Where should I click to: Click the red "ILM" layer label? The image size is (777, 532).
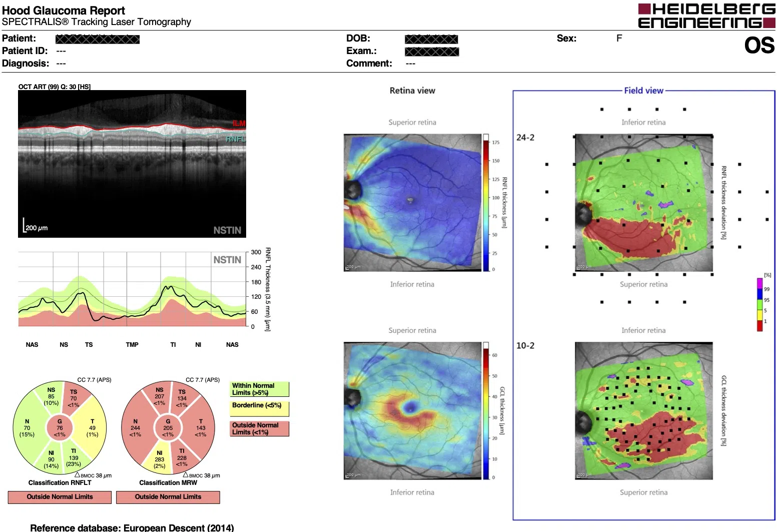(239, 124)
